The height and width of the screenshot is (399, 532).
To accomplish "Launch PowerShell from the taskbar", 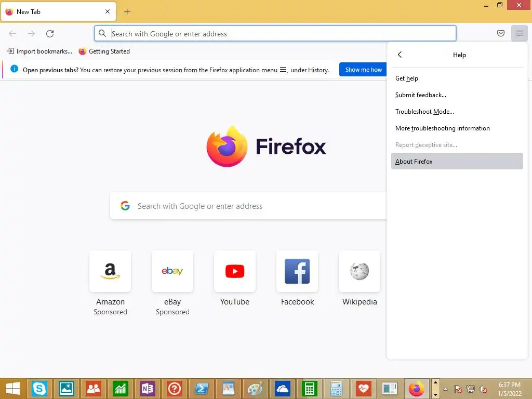I will 202,389.
